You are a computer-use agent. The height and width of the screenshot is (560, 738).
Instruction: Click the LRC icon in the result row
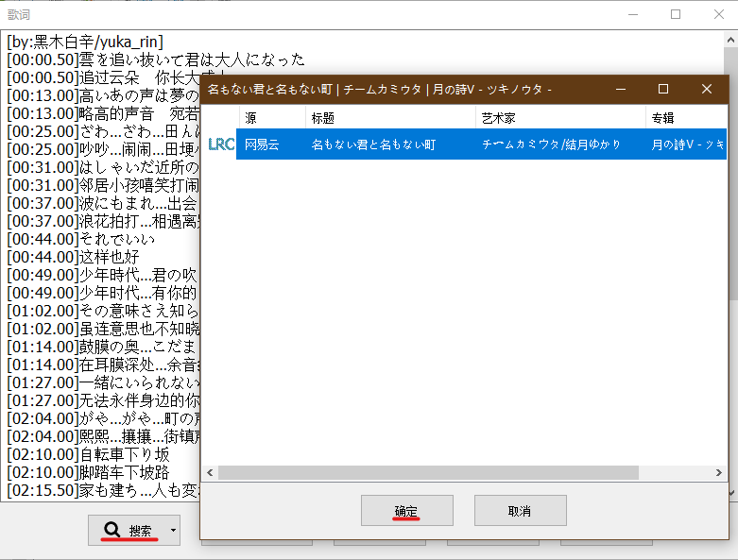220,144
